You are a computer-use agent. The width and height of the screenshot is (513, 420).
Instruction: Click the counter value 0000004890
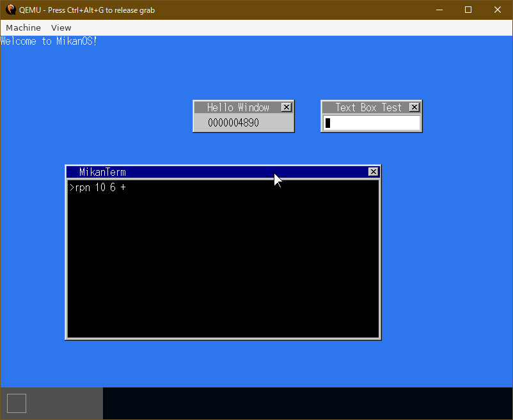[233, 123]
